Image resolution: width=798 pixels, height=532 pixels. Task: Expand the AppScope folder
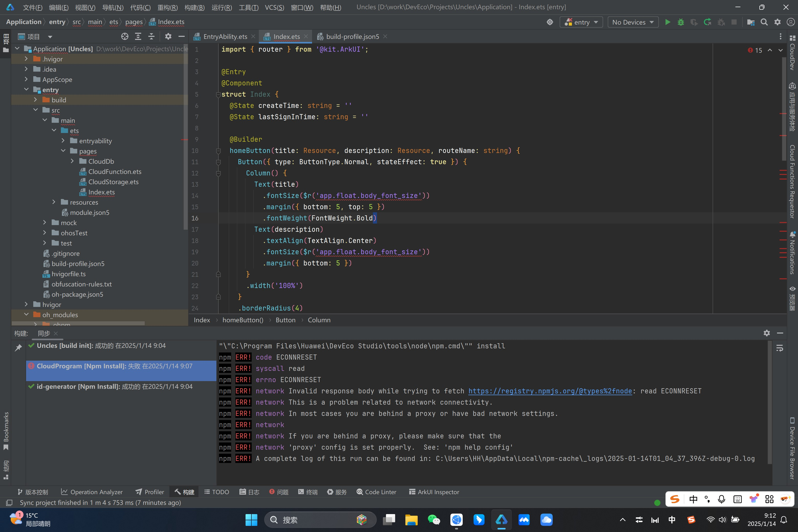[x=26, y=79]
